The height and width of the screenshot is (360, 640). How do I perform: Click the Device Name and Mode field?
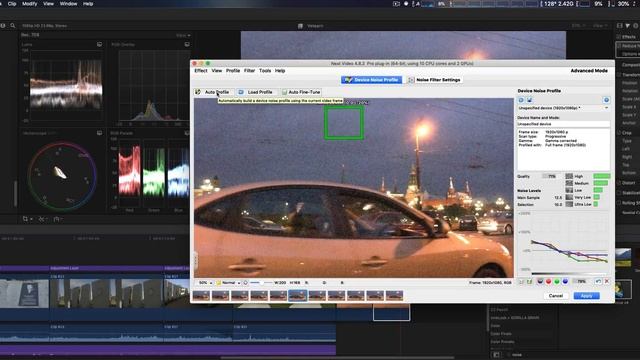(x=564, y=124)
